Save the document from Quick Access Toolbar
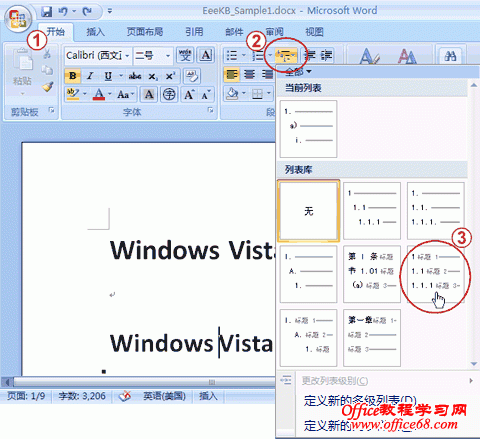480x439 pixels. pos(47,12)
